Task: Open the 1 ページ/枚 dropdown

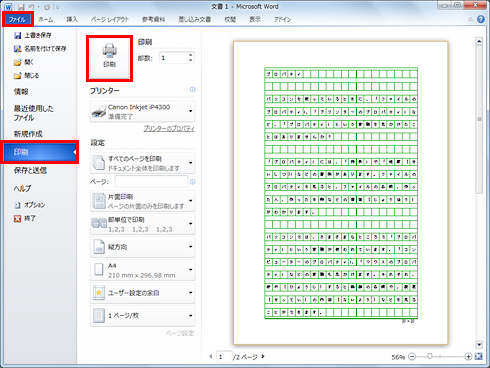Action: [x=143, y=315]
